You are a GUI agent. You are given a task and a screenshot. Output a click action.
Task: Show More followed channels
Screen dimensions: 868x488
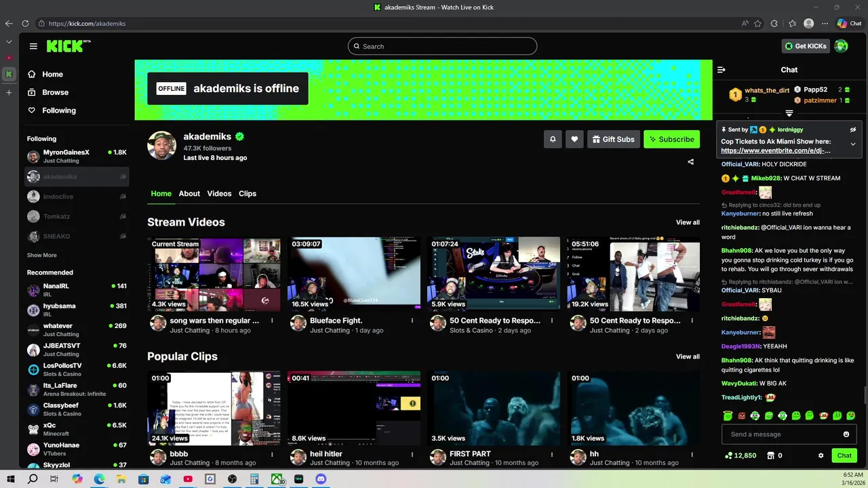point(42,256)
